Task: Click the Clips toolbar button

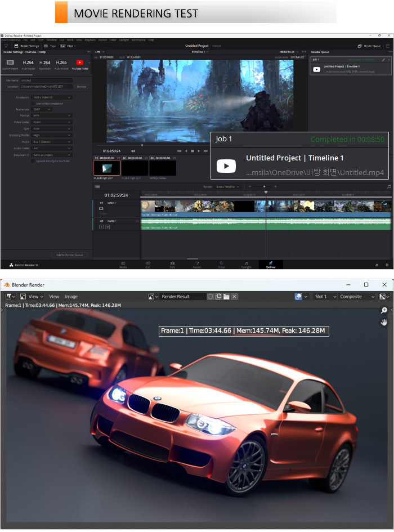Action: tap(68, 46)
